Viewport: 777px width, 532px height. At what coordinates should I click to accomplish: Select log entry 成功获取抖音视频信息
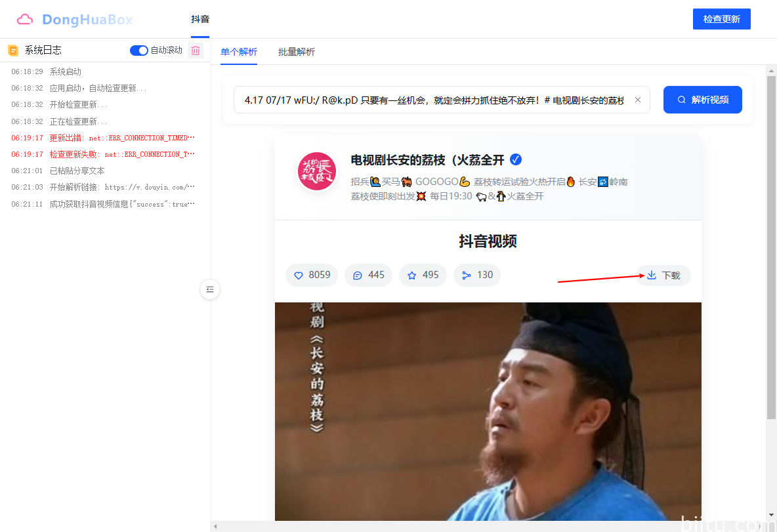[x=103, y=203]
